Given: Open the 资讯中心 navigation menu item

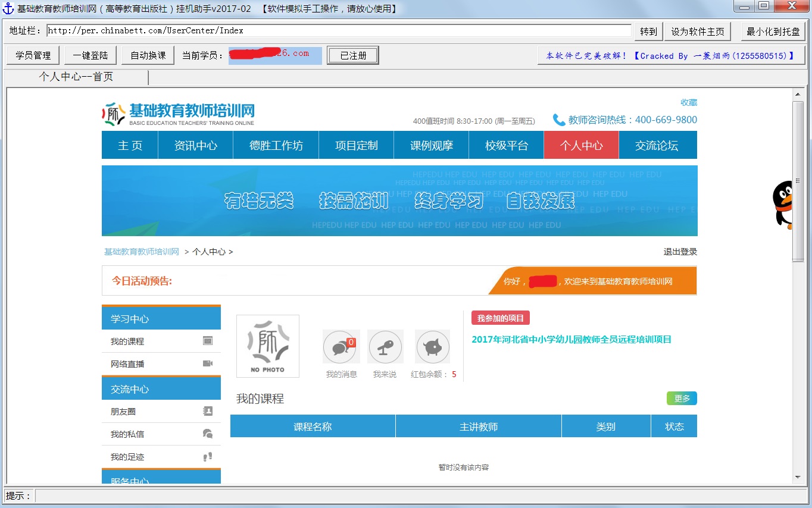Looking at the screenshot, I should point(195,145).
